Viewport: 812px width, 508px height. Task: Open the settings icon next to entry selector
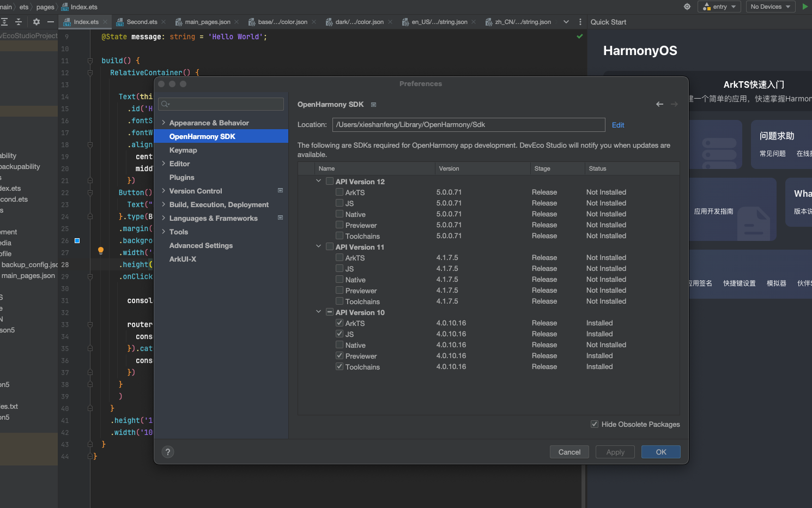pyautogui.click(x=687, y=7)
